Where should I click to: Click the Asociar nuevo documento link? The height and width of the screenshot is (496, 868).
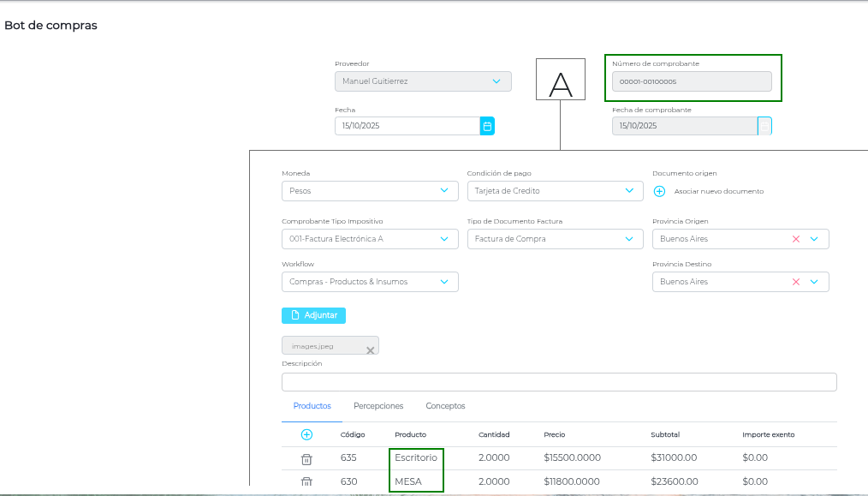[718, 191]
